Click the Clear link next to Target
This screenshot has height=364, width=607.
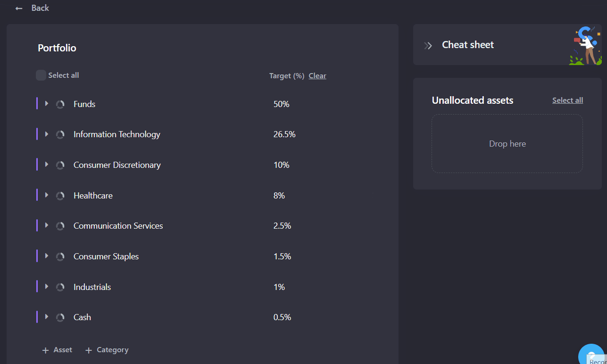tap(317, 75)
